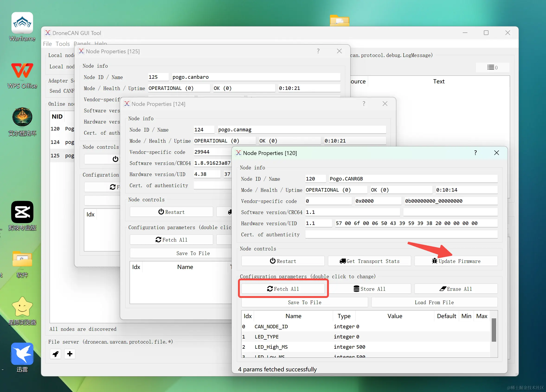Screen dimensions: 546x392
Task: Click Save To File in node 120
Action: click(304, 302)
